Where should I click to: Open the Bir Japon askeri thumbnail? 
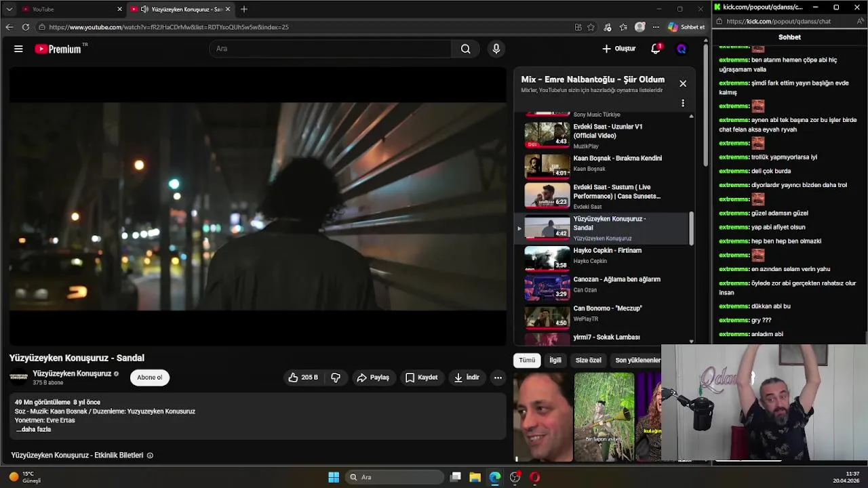tap(604, 417)
